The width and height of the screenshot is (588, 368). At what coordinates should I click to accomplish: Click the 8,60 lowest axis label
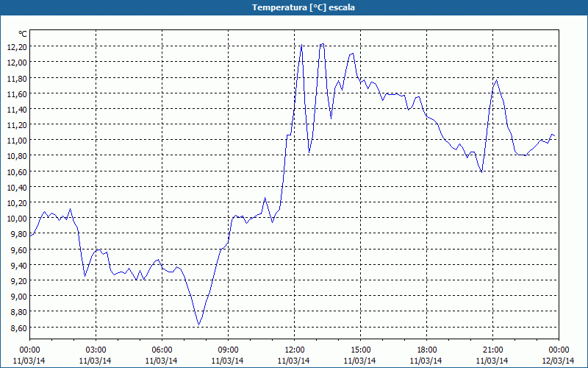click(18, 328)
